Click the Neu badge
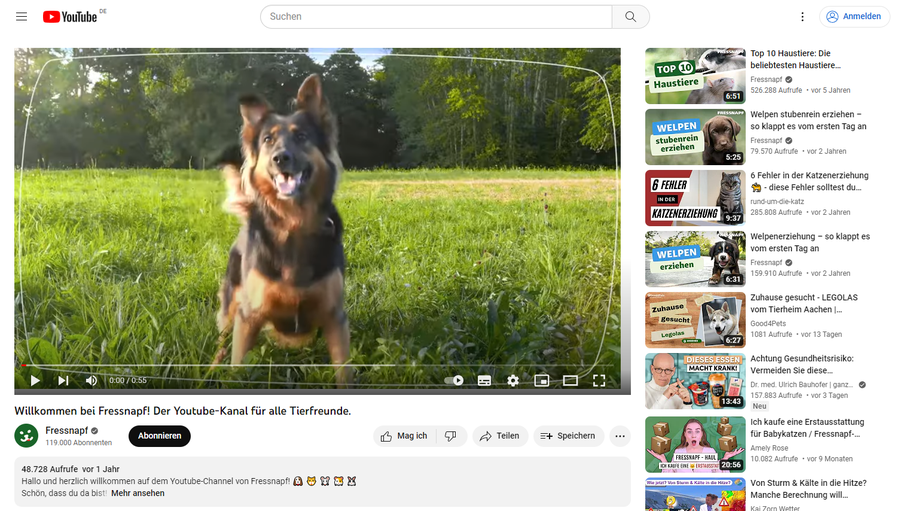Viewport: 900px width, 511px height. [x=759, y=406]
